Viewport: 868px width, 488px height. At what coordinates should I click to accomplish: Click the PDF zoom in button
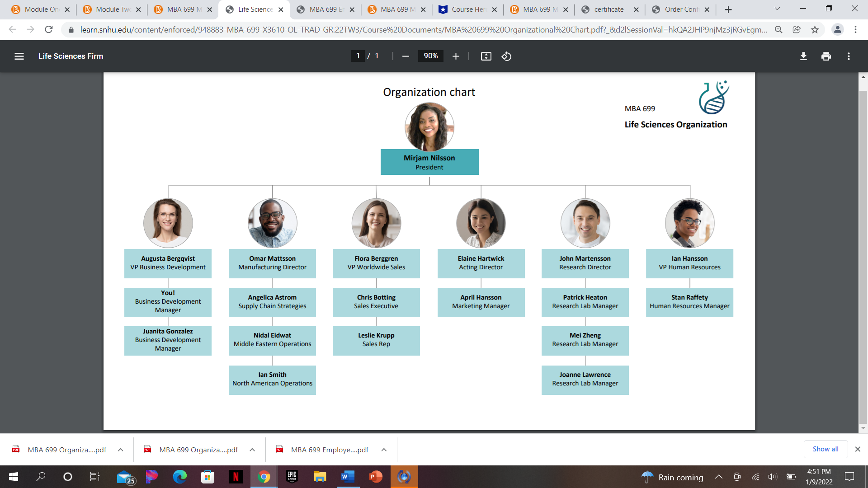(x=456, y=56)
